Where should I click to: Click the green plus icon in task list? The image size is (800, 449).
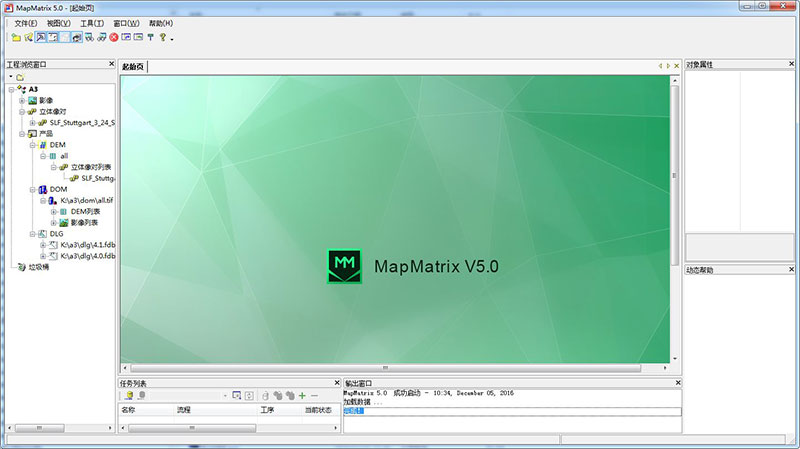click(x=302, y=395)
